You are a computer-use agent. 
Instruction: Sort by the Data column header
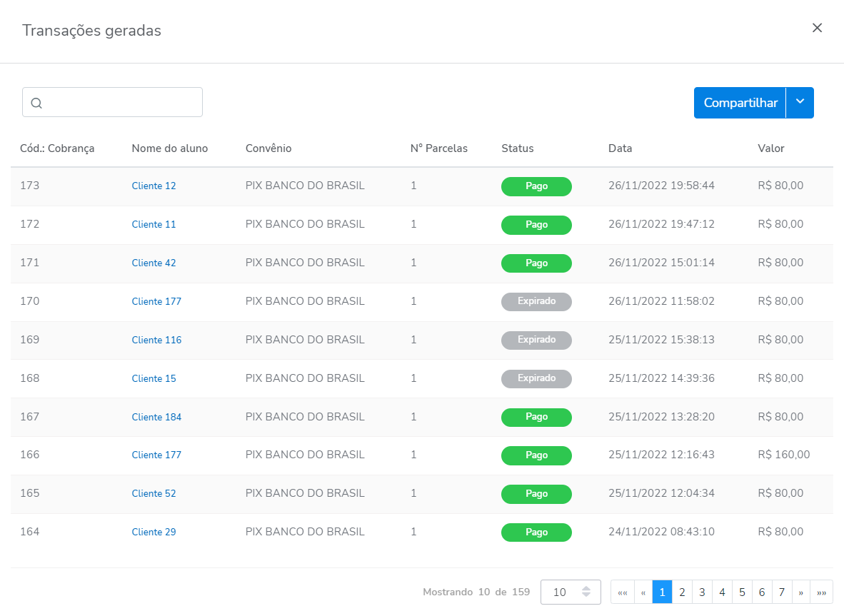(620, 148)
